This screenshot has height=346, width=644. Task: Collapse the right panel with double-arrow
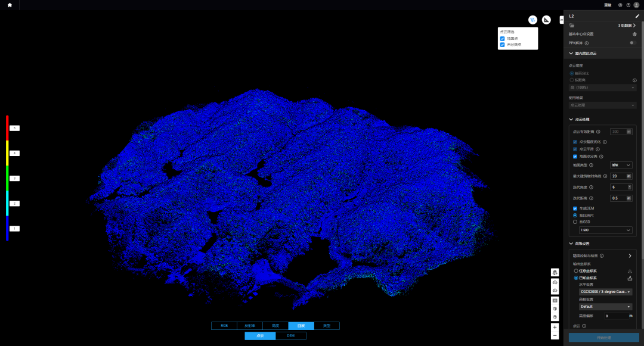tap(562, 20)
